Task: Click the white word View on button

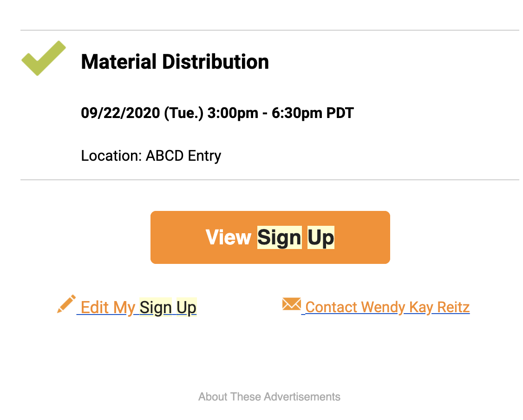Action: 228,237
